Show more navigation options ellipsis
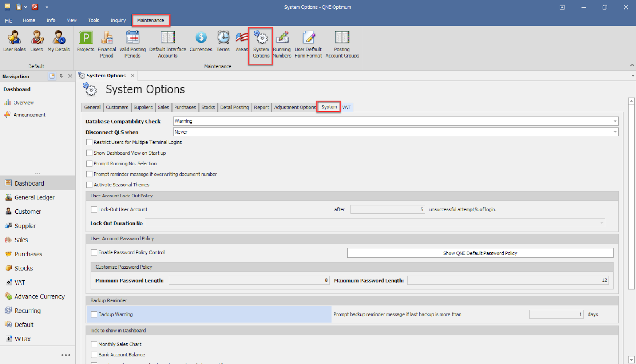 (66, 355)
